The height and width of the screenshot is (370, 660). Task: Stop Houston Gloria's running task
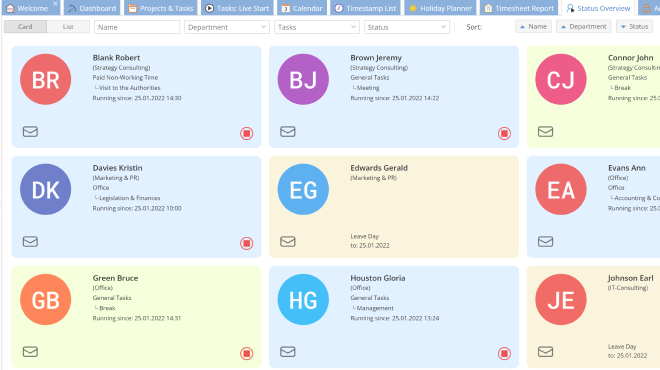tap(504, 354)
